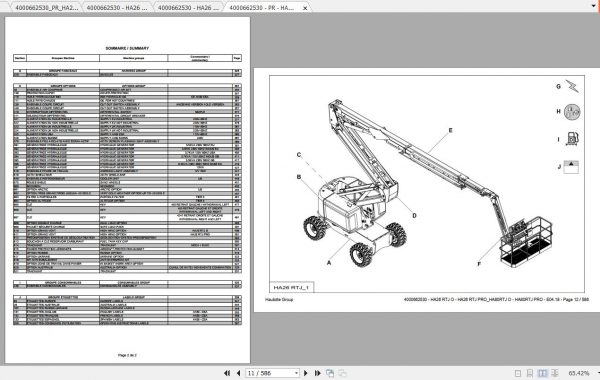The height and width of the screenshot is (380, 600).
Task: Switch to single page view
Action: click(518, 373)
